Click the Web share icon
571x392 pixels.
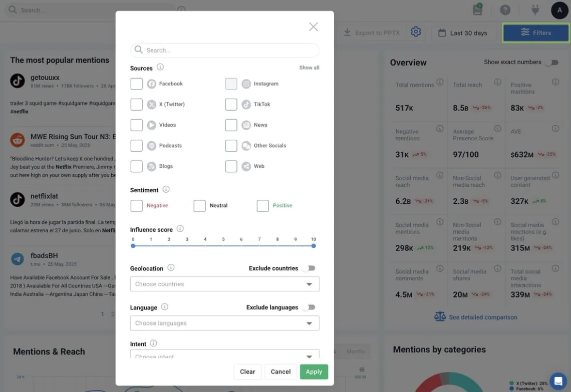tap(246, 166)
